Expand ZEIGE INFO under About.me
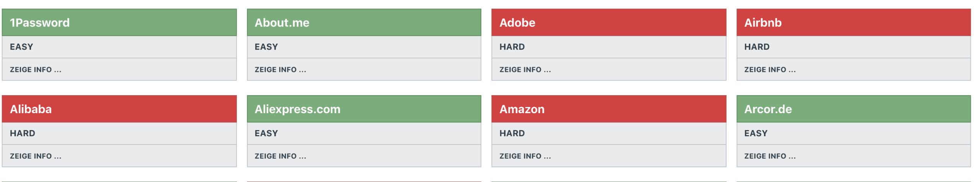 point(280,70)
